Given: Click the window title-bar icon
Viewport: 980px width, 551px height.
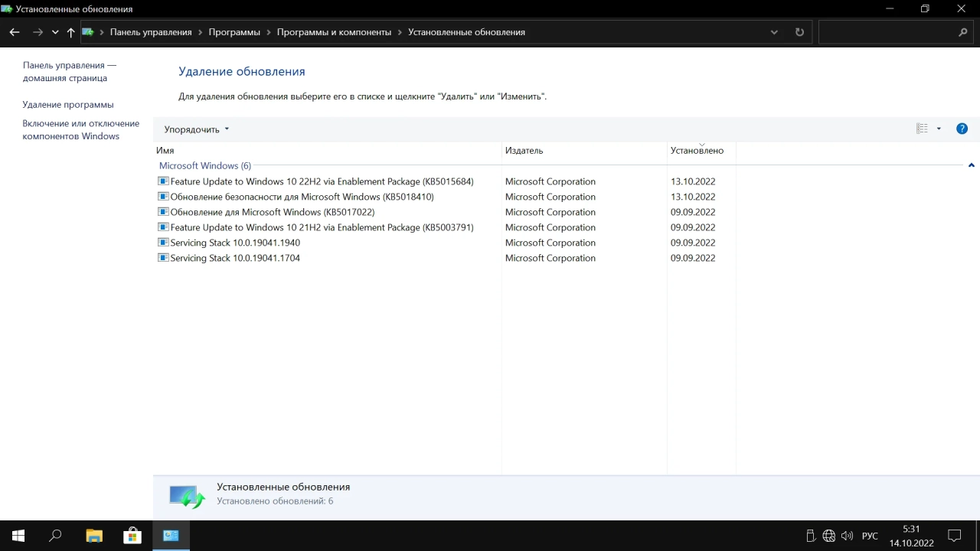Looking at the screenshot, I should tap(7, 9).
